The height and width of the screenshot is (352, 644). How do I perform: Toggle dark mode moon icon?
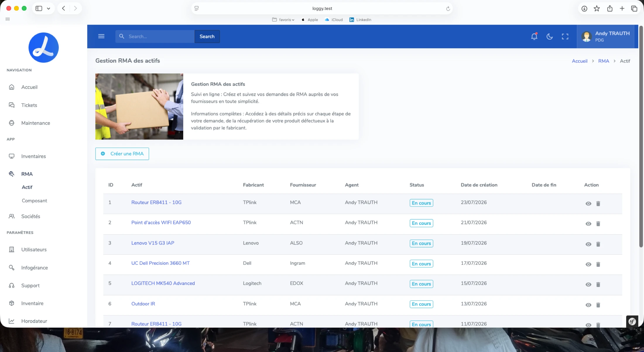550,36
